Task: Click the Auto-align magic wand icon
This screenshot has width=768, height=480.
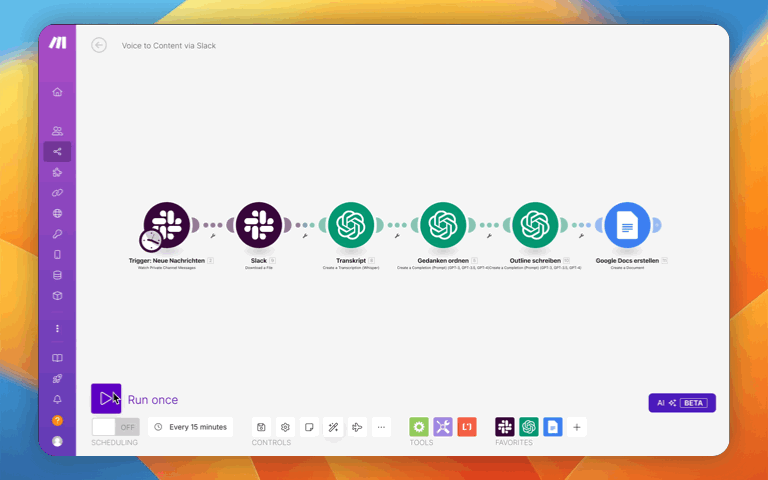Action: 333,427
